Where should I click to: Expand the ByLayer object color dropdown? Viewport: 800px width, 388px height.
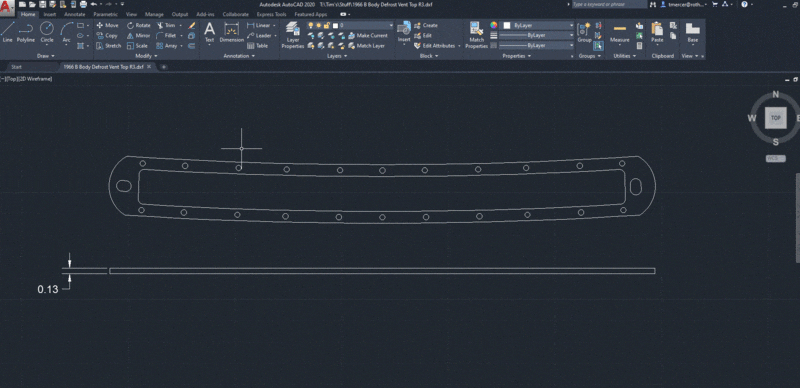(538, 25)
